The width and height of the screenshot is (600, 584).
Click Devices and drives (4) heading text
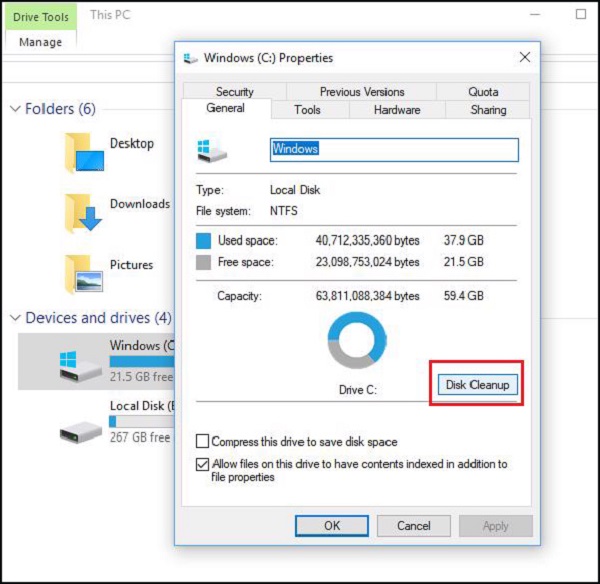[98, 318]
